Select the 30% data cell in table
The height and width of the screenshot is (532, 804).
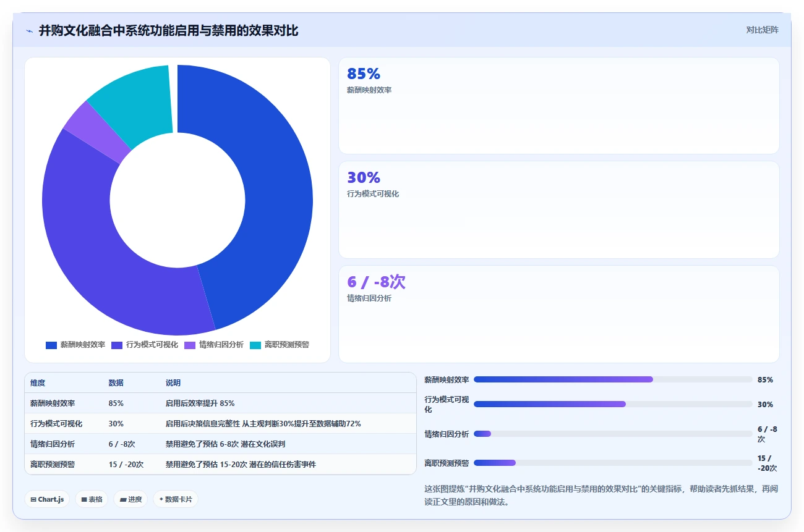[x=116, y=424]
